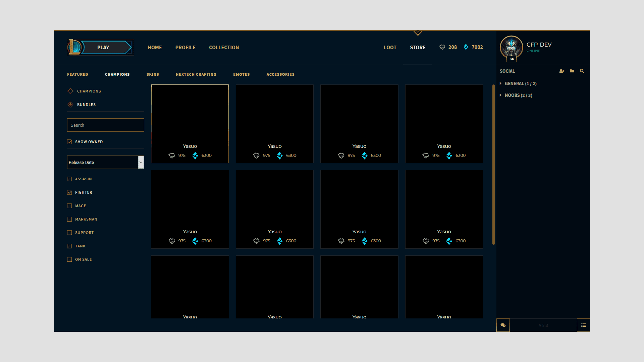Enable the Mage filter checkbox

(x=69, y=206)
